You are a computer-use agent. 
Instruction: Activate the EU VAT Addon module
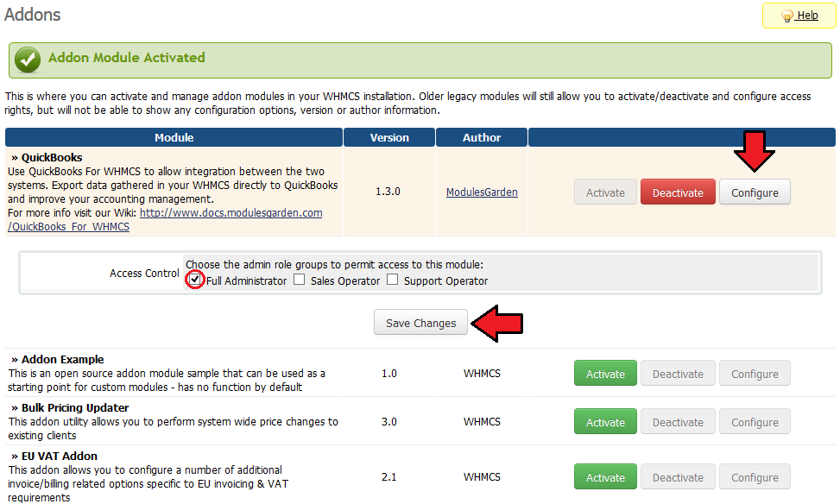click(605, 476)
